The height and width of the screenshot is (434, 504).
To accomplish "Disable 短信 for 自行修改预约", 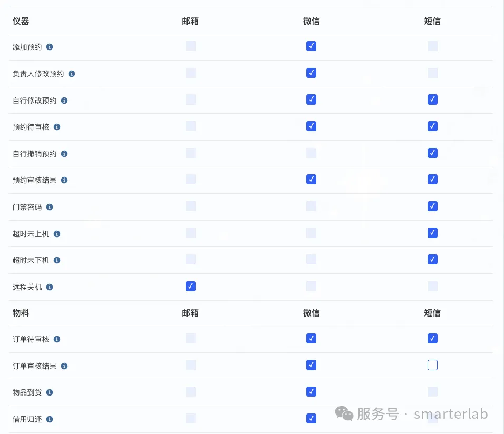I will 432,100.
